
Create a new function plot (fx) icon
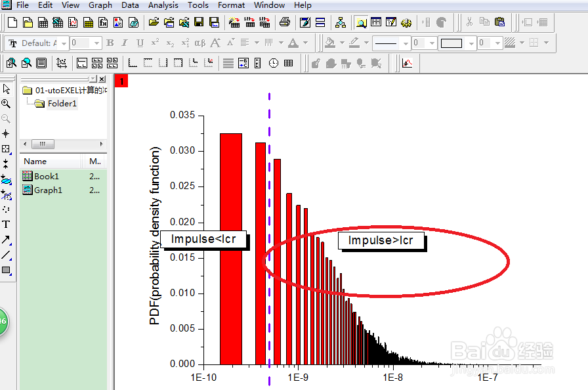(103, 22)
